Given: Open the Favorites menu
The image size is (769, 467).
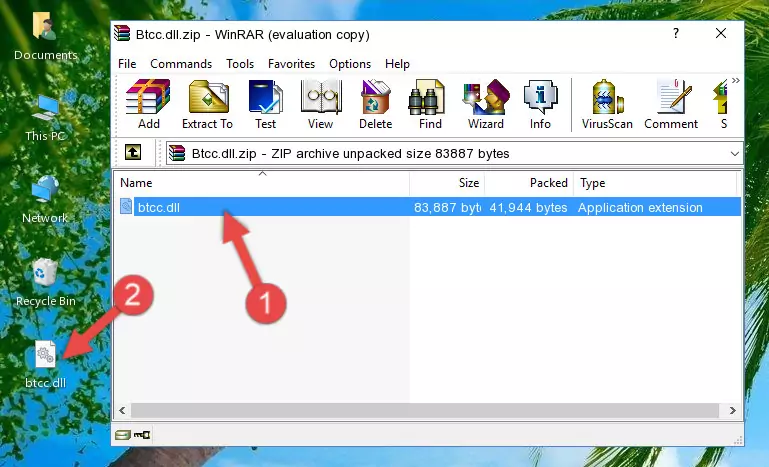Looking at the screenshot, I should point(291,64).
